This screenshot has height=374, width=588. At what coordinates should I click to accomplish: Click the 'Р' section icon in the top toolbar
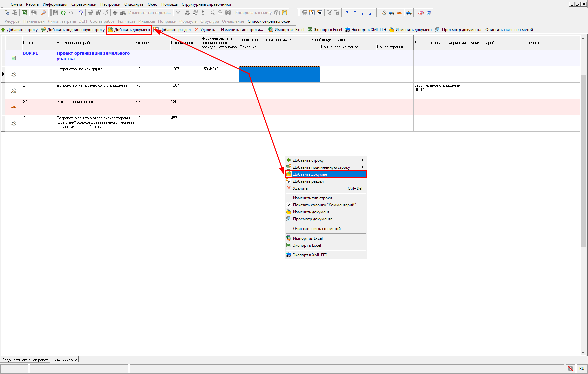[312, 13]
